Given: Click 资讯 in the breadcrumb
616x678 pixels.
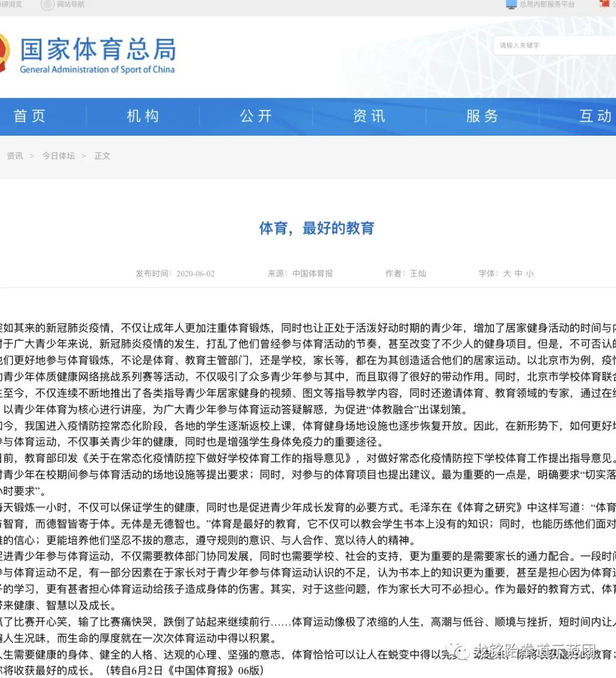Looking at the screenshot, I should [x=15, y=156].
